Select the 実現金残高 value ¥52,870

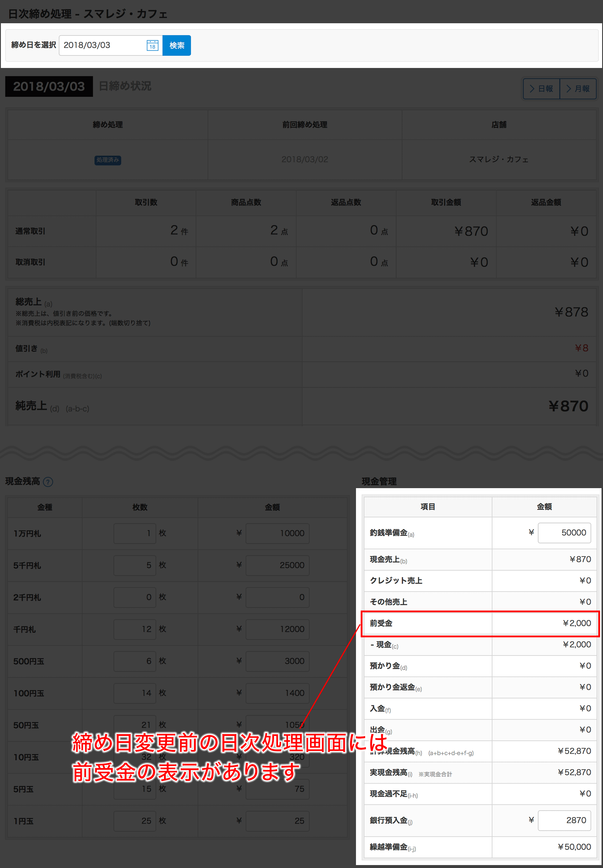click(x=574, y=772)
